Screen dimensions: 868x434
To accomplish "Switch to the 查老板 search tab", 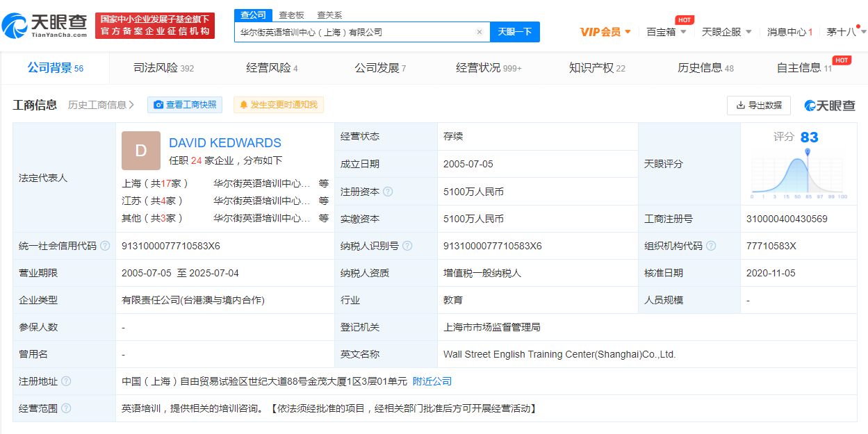I will click(x=292, y=15).
